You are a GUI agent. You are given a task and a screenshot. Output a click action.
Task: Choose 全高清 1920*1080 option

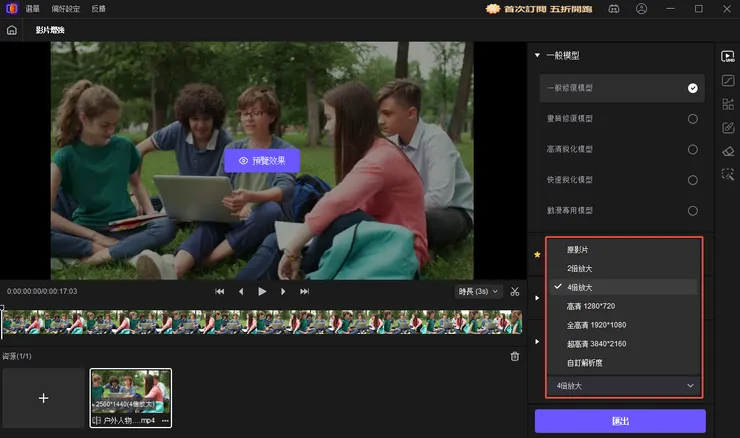click(x=623, y=325)
